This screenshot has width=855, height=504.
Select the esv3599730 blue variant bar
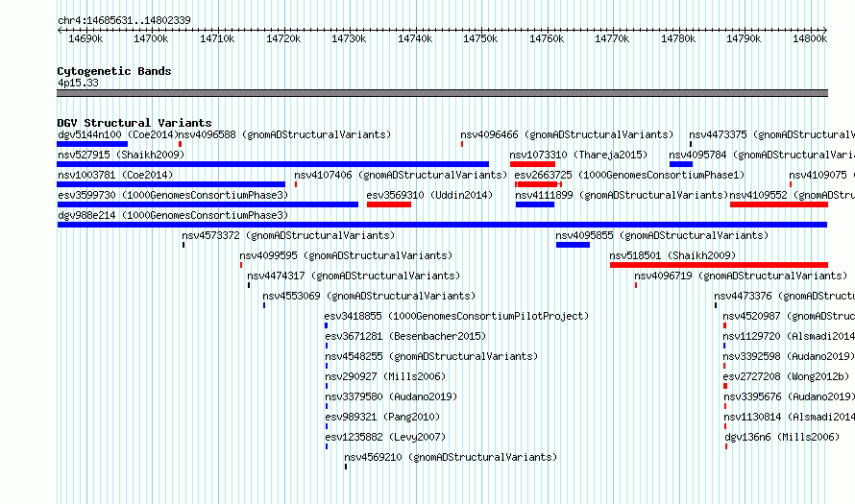[x=208, y=204]
